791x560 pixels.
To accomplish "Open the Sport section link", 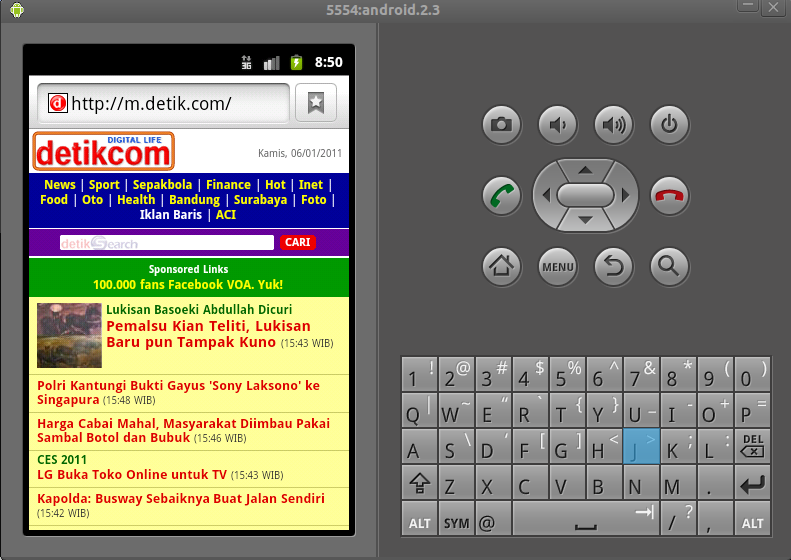I will tap(104, 185).
